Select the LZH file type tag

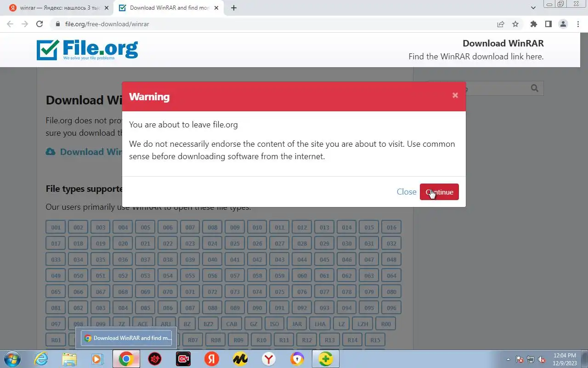coord(363,324)
